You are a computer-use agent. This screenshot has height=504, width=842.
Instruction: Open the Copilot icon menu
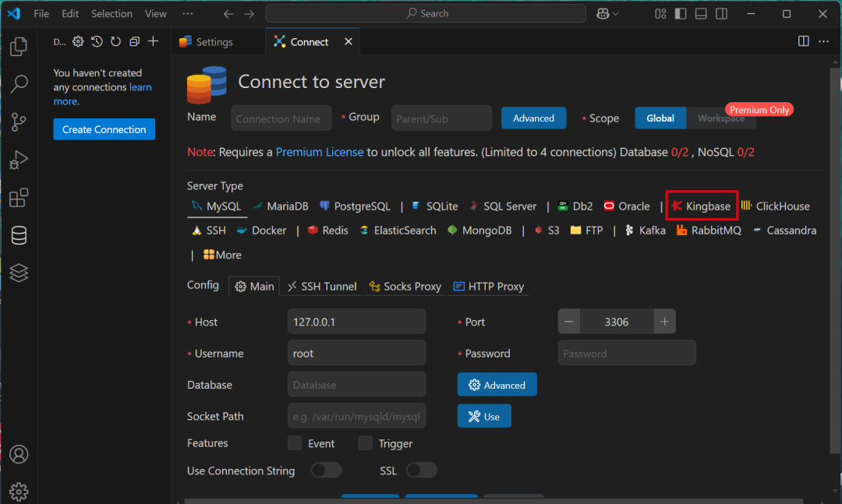click(x=607, y=13)
